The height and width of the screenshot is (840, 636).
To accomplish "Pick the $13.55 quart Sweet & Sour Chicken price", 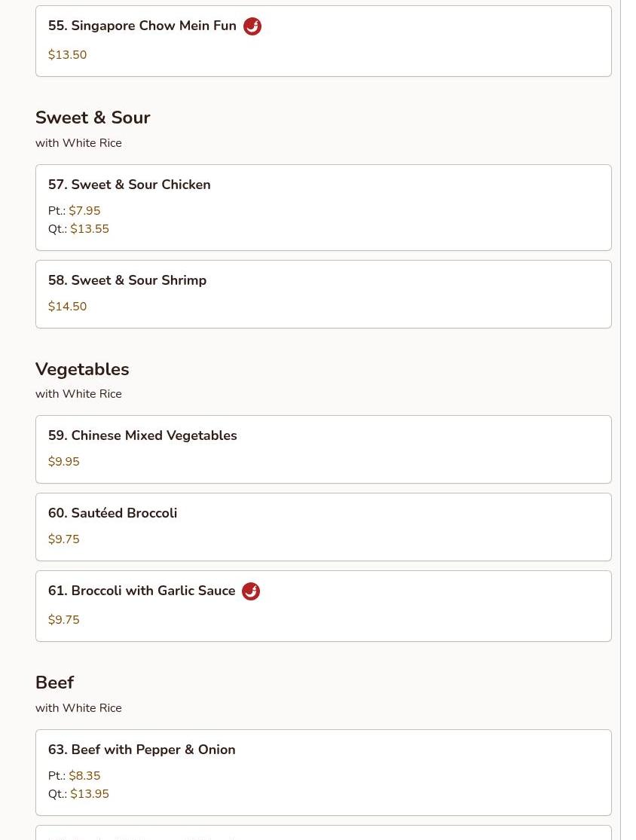I will click(x=90, y=229).
